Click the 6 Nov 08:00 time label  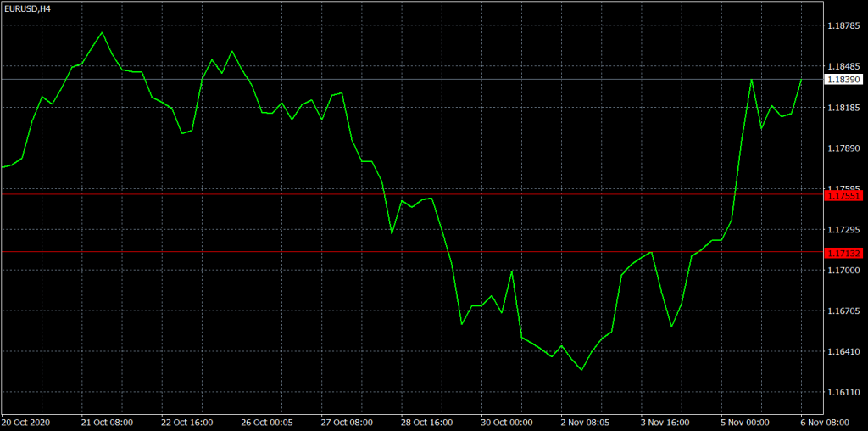click(826, 423)
